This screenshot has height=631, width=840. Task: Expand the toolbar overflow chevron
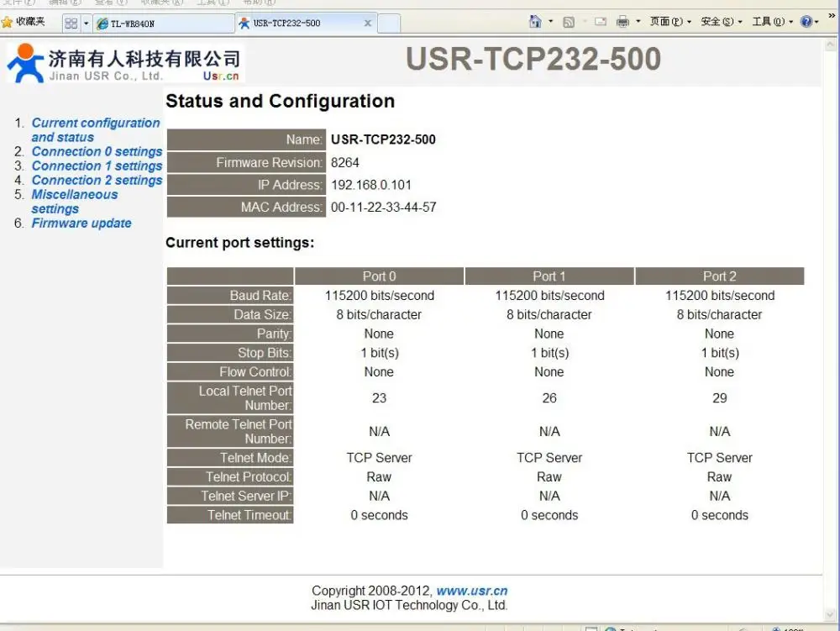pyautogui.click(x=832, y=16)
